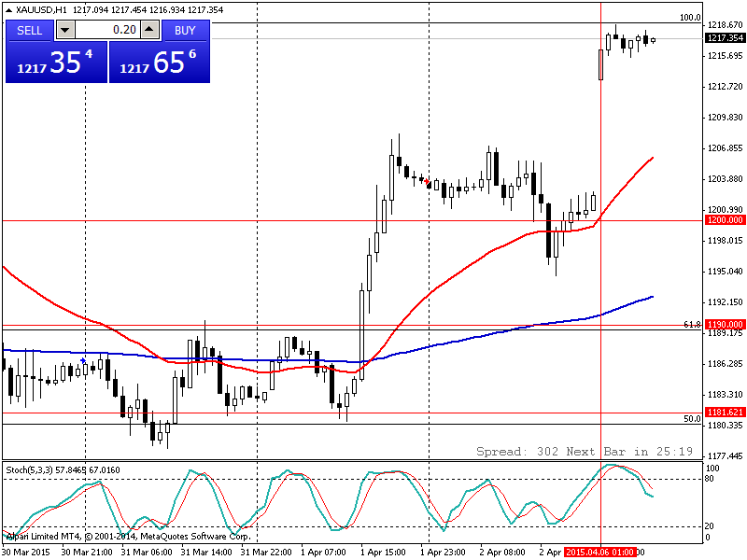The width and height of the screenshot is (747, 560).
Task: Click the Fibonacci 50.0 level label
Action: (x=692, y=418)
